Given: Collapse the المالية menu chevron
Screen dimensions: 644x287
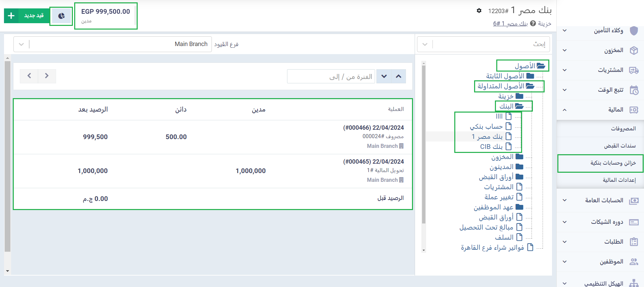Looking at the screenshot, I should click(565, 110).
